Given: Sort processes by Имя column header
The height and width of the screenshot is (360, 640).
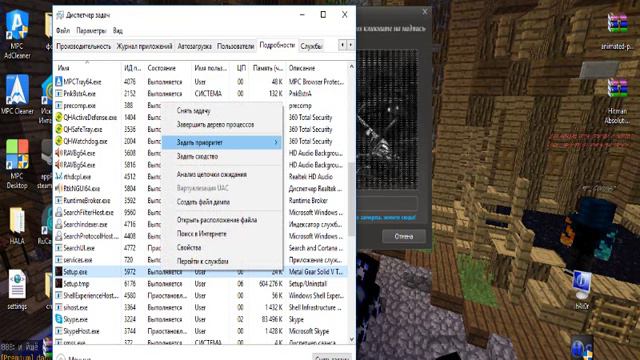Looking at the screenshot, I should coord(87,68).
